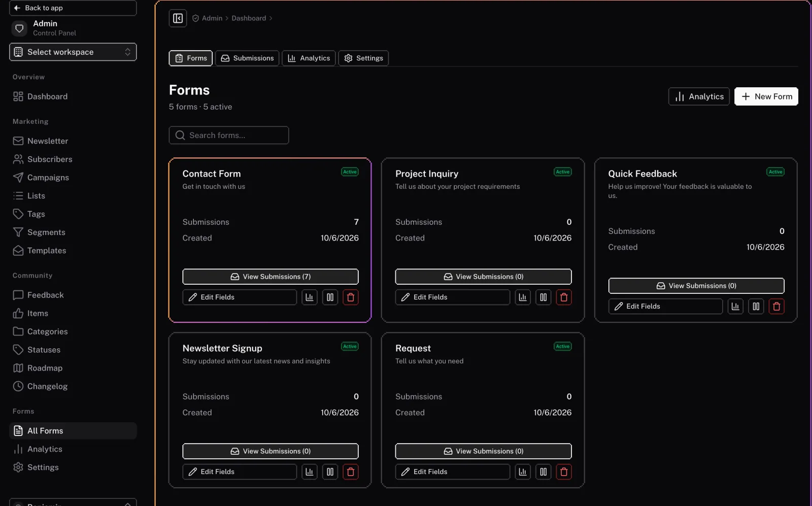This screenshot has height=506, width=812.
Task: Focus the Search forms field
Action: (x=229, y=136)
